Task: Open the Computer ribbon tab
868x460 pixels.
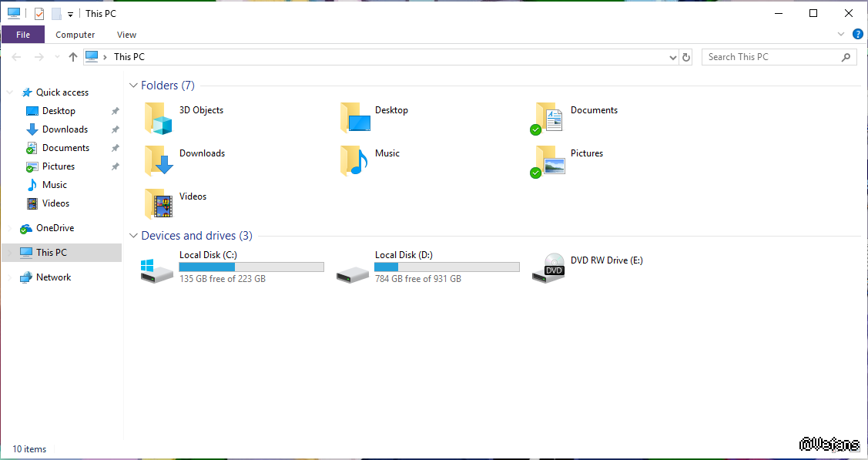Action: [x=75, y=35]
